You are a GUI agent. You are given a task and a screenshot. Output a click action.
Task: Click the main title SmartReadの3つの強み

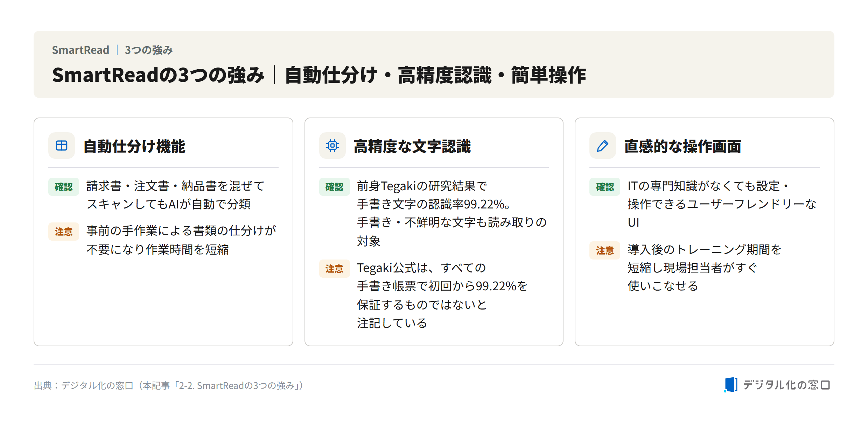pos(158,75)
